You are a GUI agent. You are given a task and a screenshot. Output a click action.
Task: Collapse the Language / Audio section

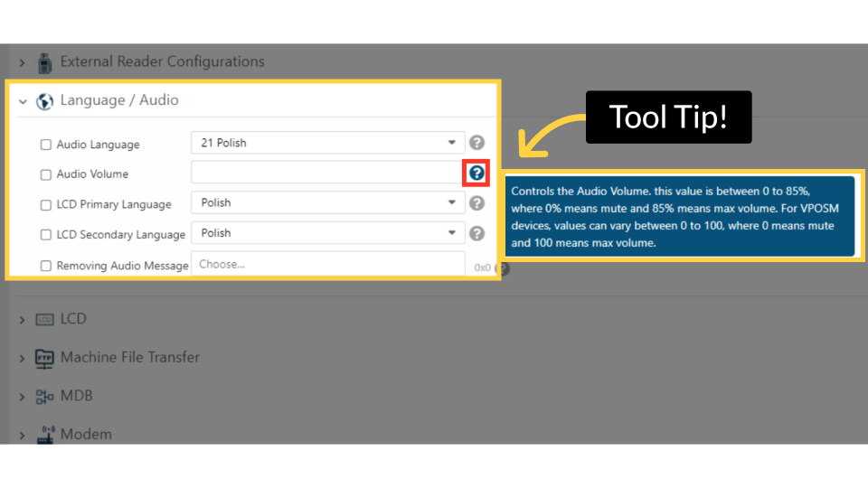[24, 101]
